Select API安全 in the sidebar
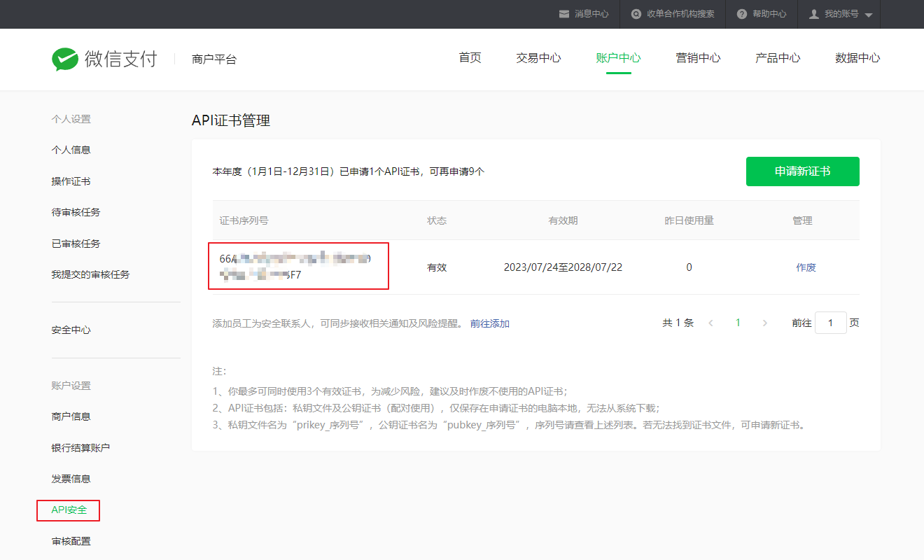 (x=69, y=510)
